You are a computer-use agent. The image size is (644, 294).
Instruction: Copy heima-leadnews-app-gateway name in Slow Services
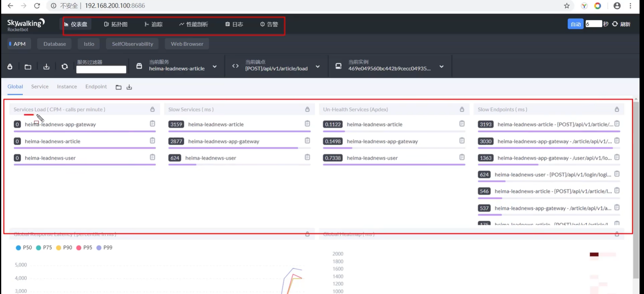[307, 141]
